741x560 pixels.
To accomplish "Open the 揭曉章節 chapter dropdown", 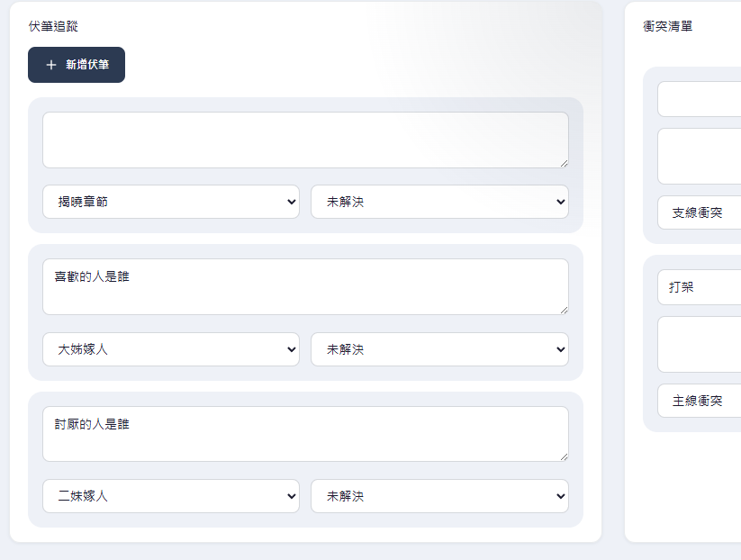I will (x=171, y=202).
